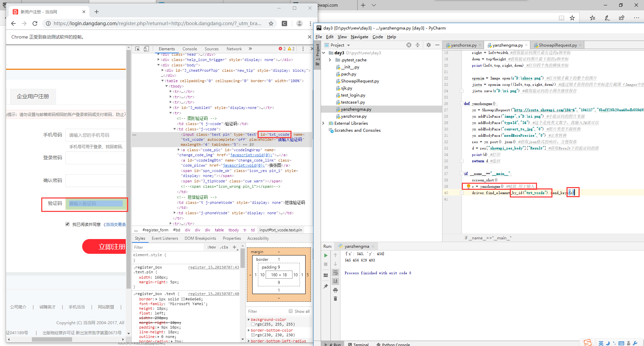This screenshot has width=644, height=346.
Task: Check the Show all computed styles box
Action: (291, 311)
